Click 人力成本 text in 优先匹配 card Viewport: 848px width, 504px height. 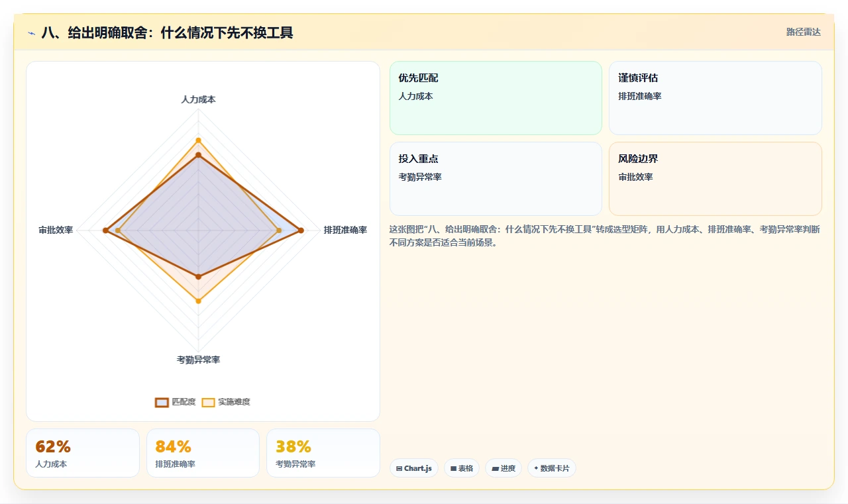(415, 96)
